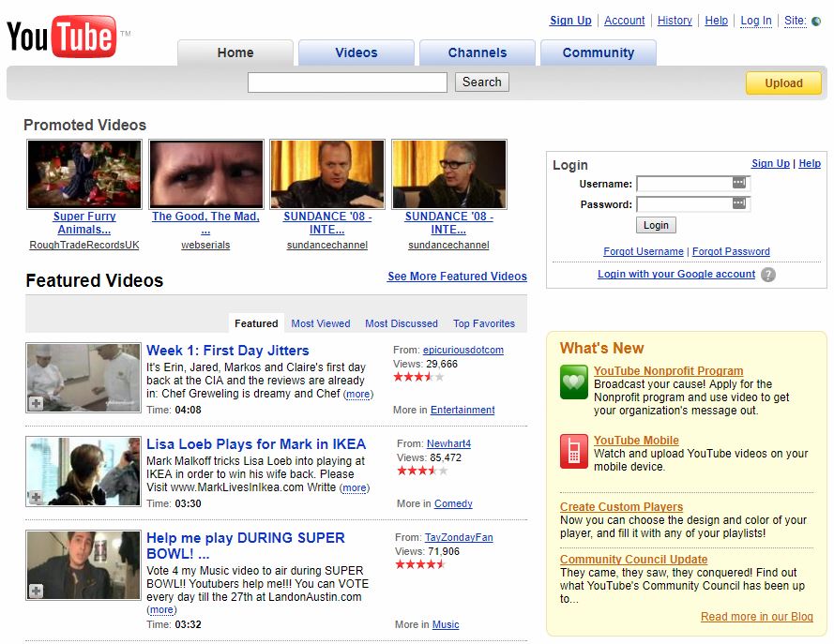The image size is (834, 644).
Task: Select the Featured videos filter tab
Action: pyautogui.click(x=256, y=323)
